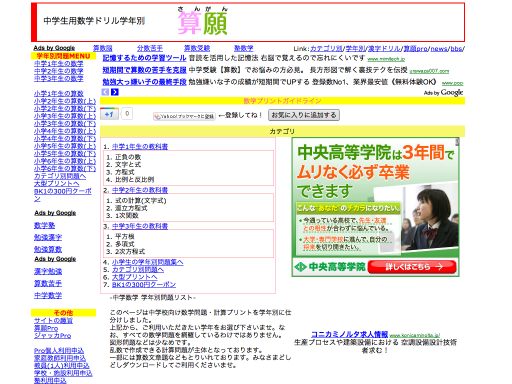This screenshot has height=384, width=512.
Task: Click the 分数苦手 ad link at top
Action: tap(150, 48)
